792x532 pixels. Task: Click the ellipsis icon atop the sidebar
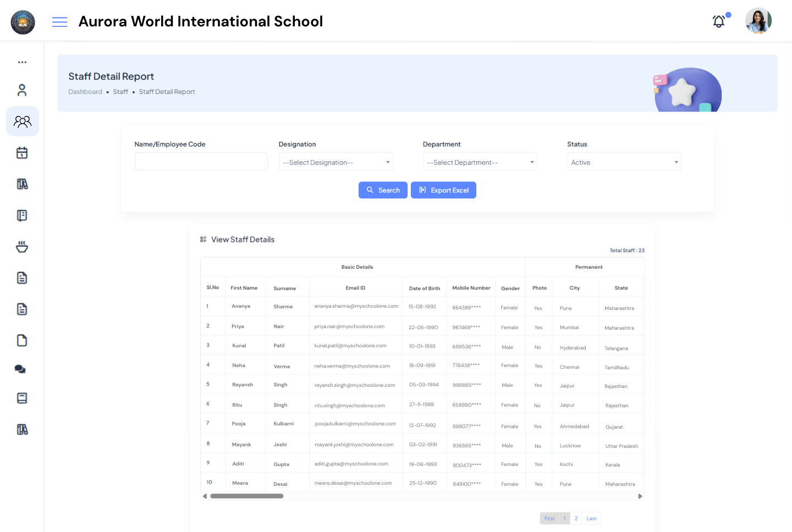click(22, 62)
